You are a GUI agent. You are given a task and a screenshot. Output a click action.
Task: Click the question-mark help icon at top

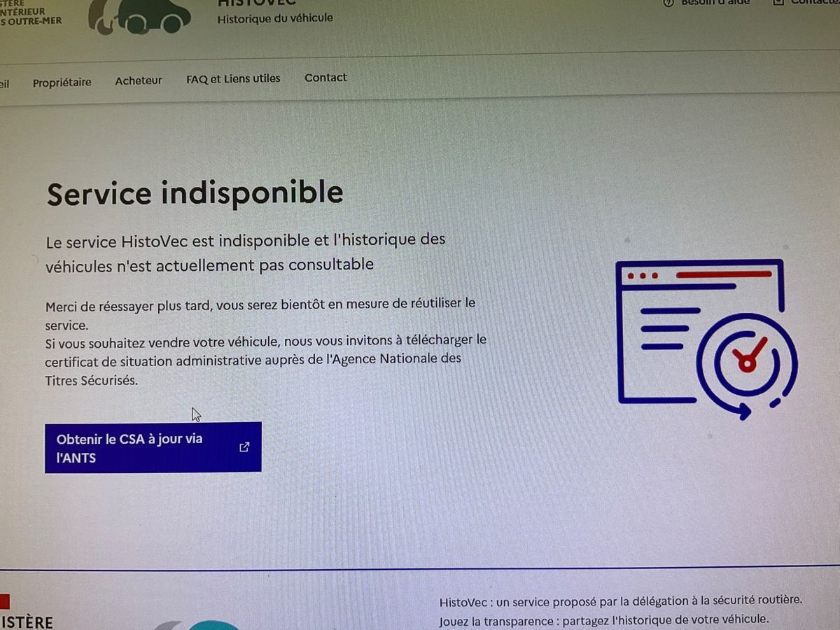(668, 2)
